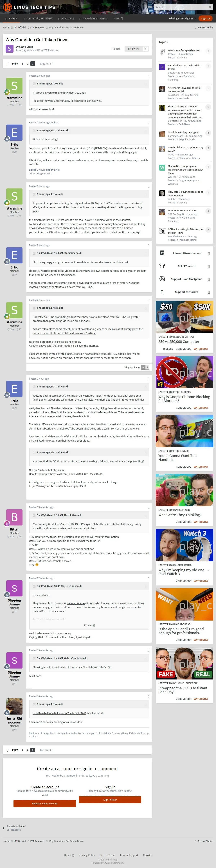Image resolution: width=216 pixels, height=868 pixels.
Task: Click DISCUSS under $50 vs $50,000 Computer
Action: pyautogui.click(x=168, y=349)
